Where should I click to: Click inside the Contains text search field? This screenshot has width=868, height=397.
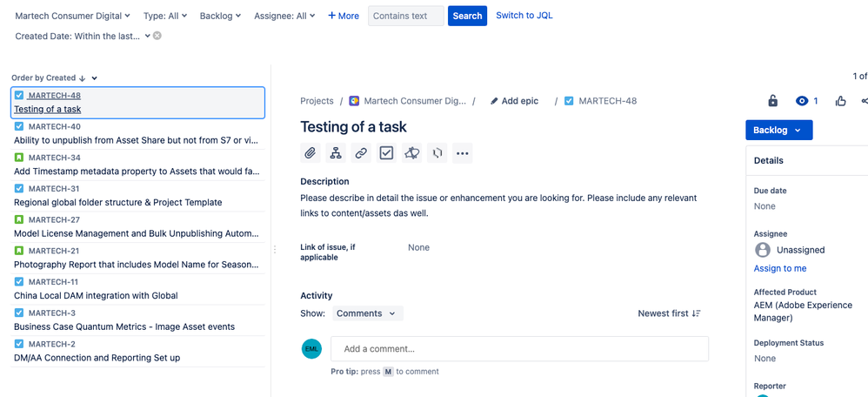[406, 16]
